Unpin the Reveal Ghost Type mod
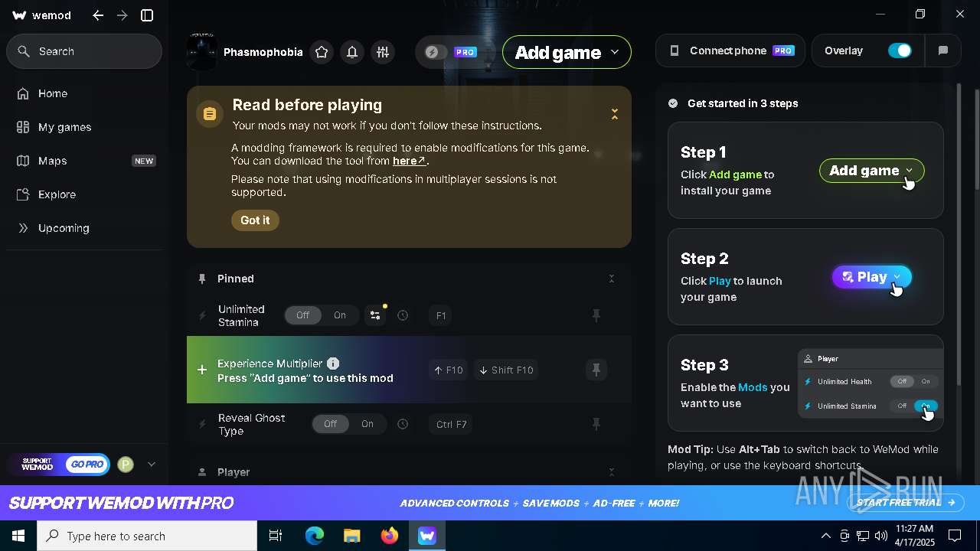The image size is (980, 551). tap(596, 424)
